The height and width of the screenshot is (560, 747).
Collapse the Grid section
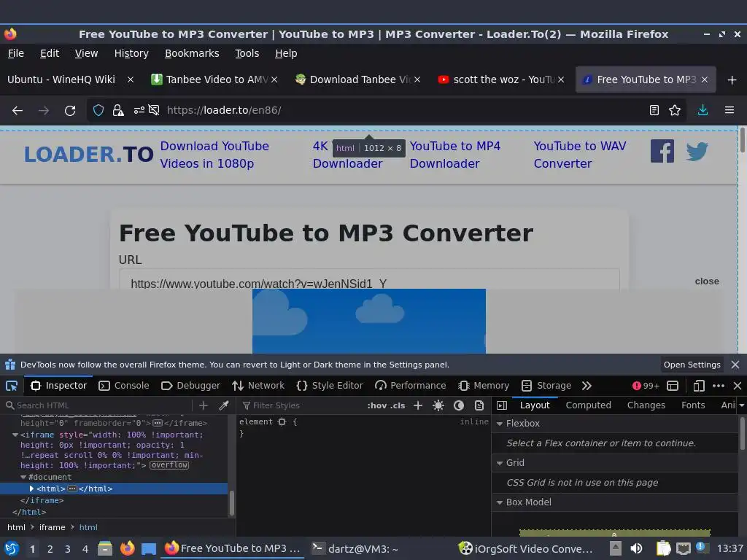(x=500, y=463)
